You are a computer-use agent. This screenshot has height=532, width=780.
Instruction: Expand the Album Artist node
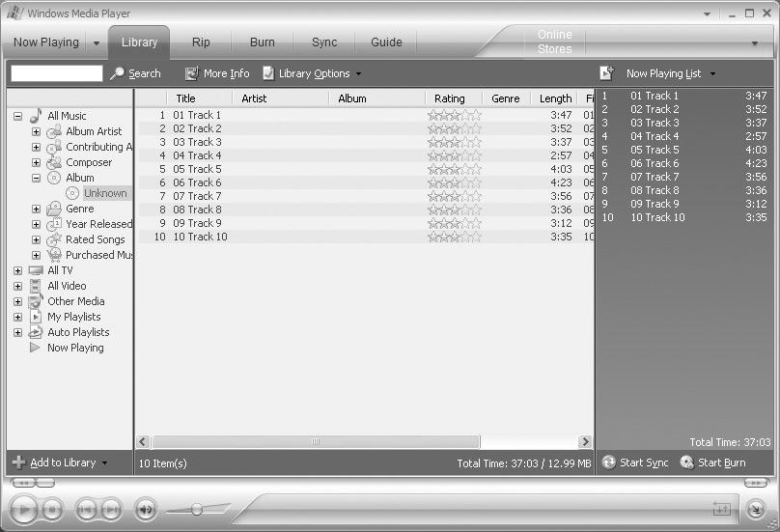point(37,132)
